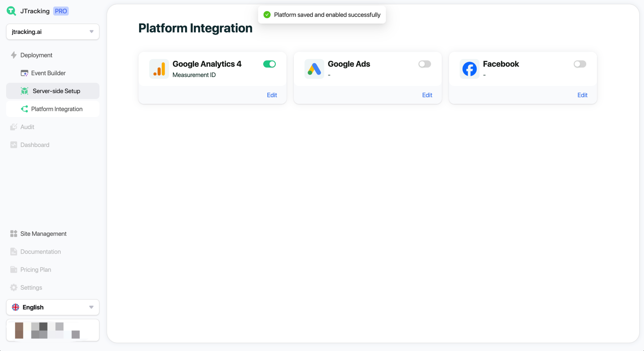Click Edit on the Facebook card
This screenshot has width=644, height=351.
click(x=582, y=95)
